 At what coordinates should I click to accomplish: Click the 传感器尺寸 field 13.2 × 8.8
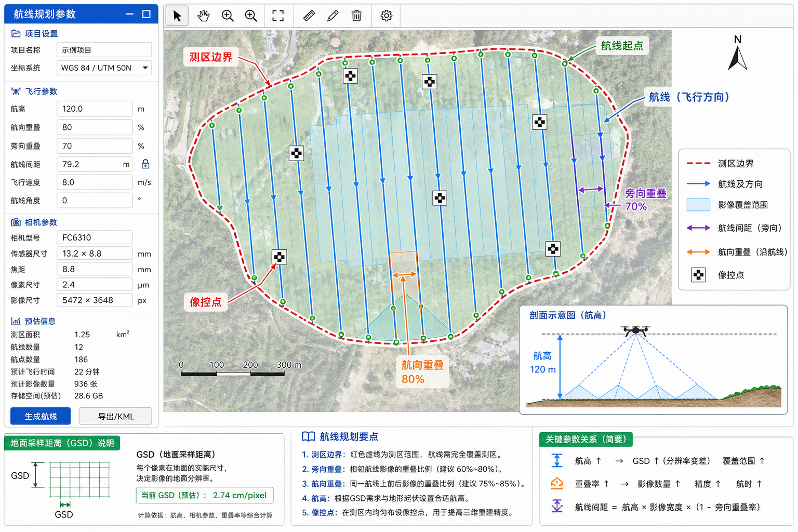[x=95, y=254]
